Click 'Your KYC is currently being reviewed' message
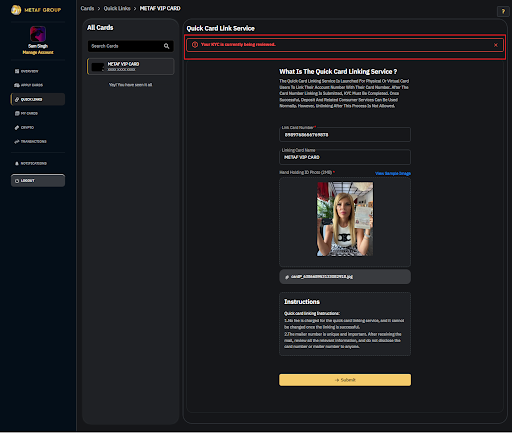The height and width of the screenshot is (433, 512). (x=238, y=44)
